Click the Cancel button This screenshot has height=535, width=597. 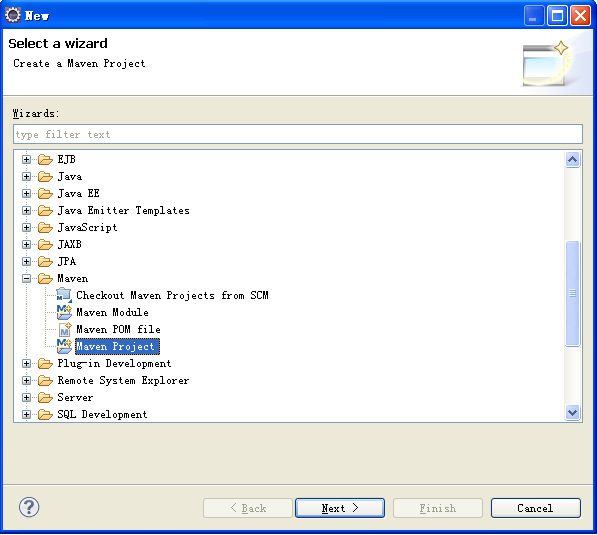pos(536,508)
